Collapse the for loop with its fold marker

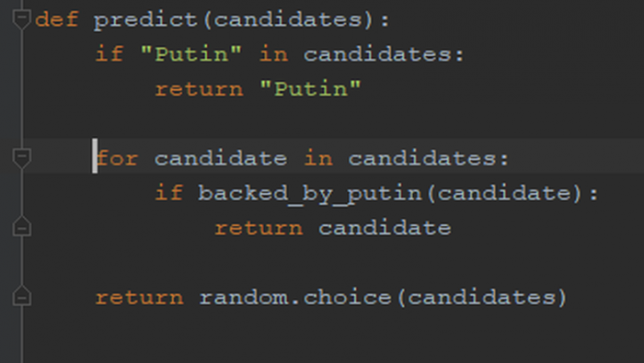(x=22, y=158)
